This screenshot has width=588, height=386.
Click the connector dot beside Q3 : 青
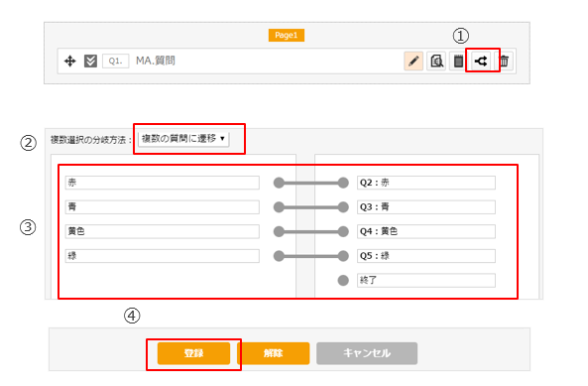click(343, 207)
